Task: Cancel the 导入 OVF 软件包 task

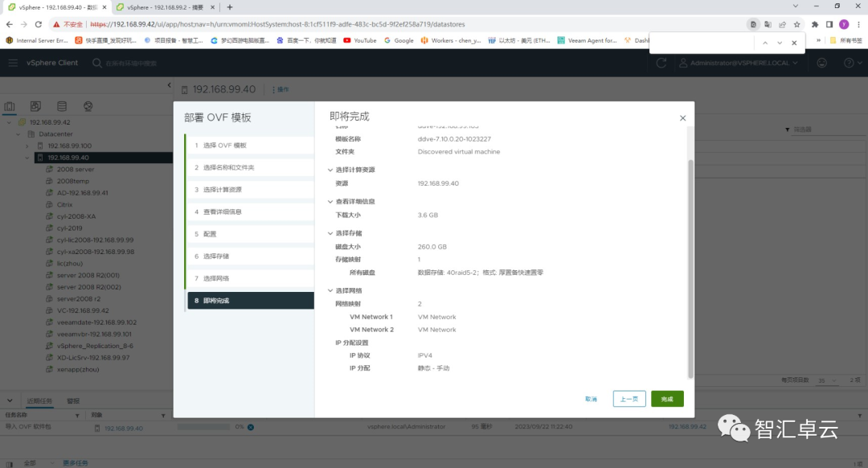Action: click(x=251, y=427)
